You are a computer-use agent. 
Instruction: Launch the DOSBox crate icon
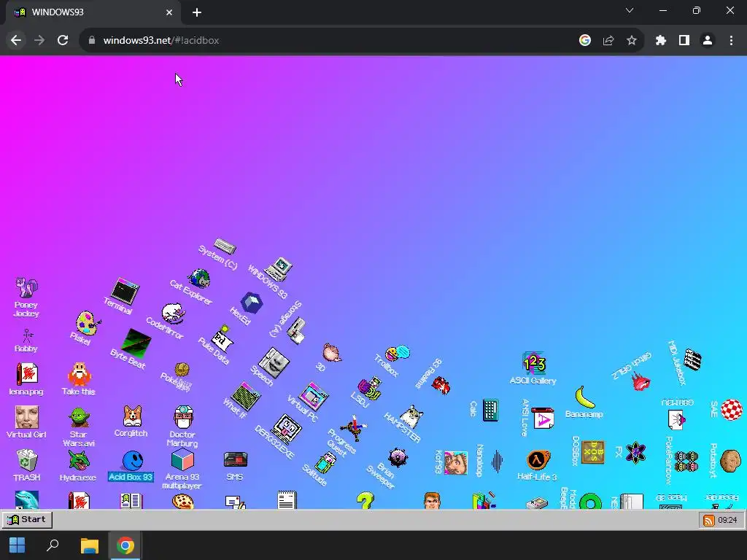593,452
